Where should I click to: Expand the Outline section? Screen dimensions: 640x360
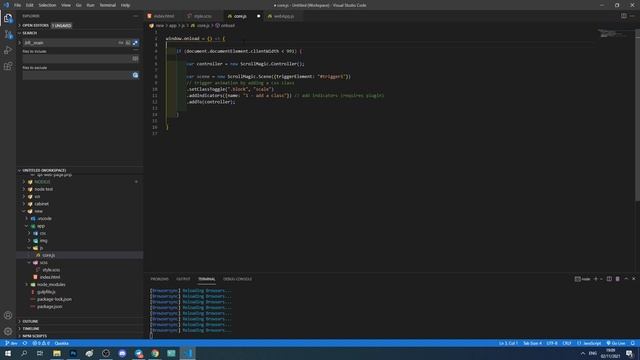[30, 321]
